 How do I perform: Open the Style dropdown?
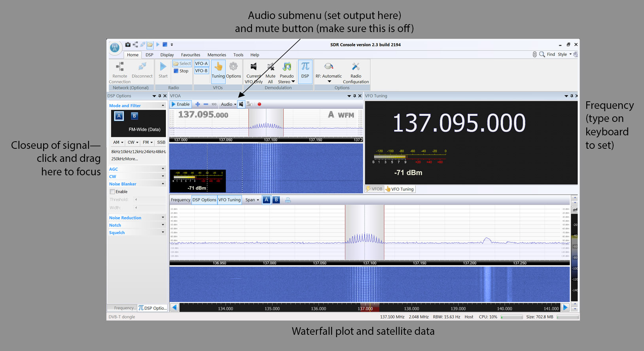[564, 54]
